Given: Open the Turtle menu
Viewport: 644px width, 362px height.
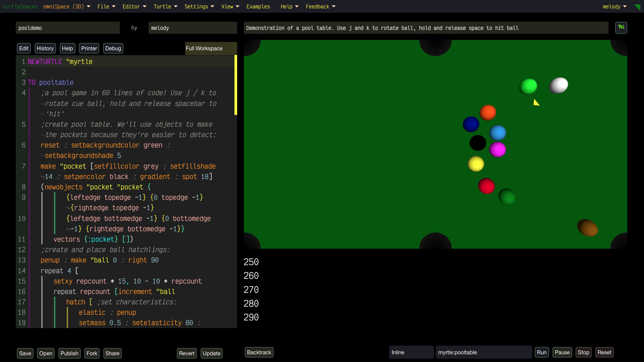Looking at the screenshot, I should point(165,6).
